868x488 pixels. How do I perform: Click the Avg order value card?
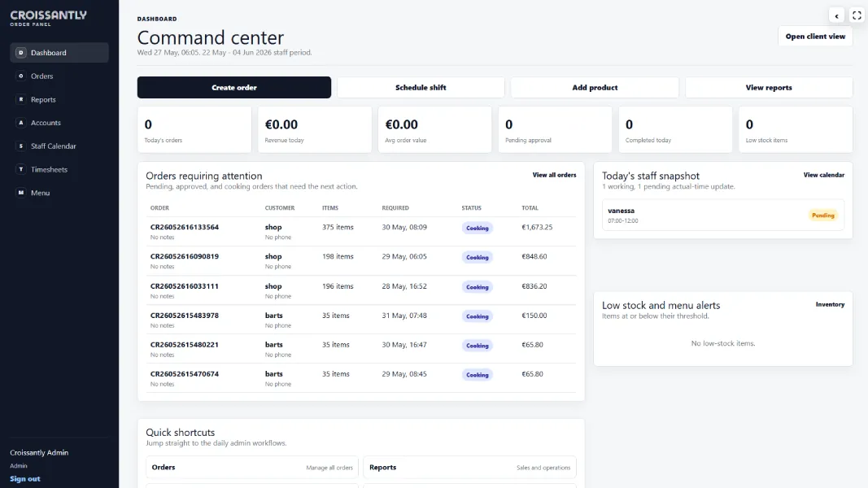[434, 129]
